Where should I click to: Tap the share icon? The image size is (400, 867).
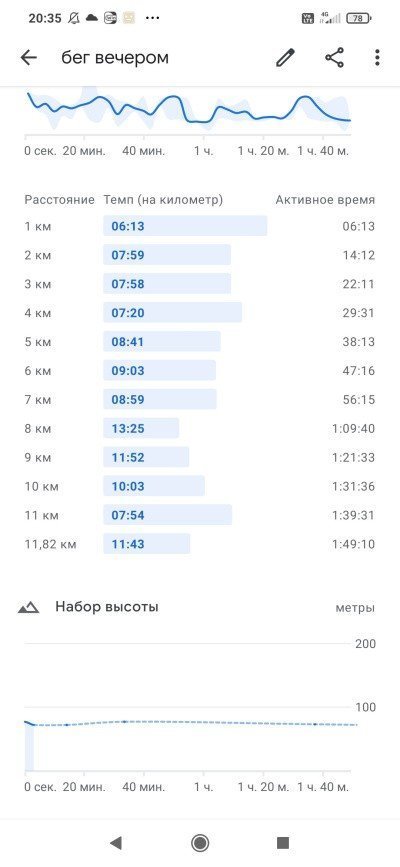pyautogui.click(x=334, y=58)
